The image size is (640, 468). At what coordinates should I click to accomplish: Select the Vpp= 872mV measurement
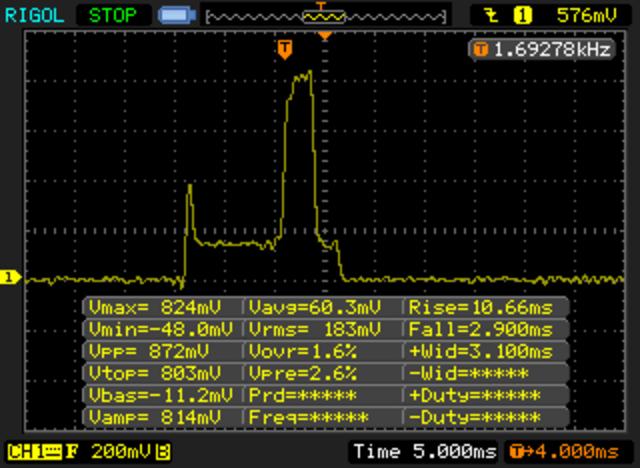[x=161, y=351]
